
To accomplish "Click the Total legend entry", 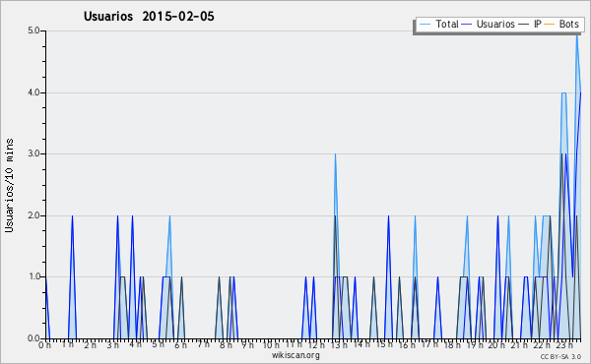I will (438, 24).
